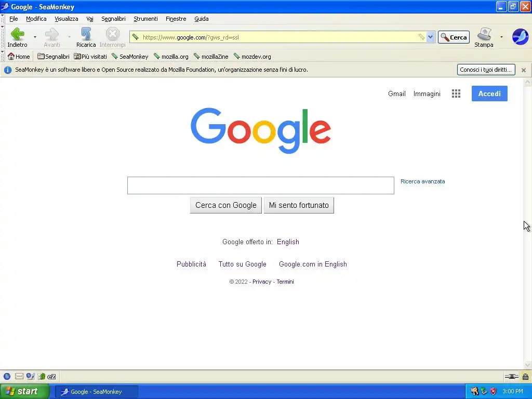Expand the URL bar history dropdown
Image resolution: width=532 pixels, height=399 pixels.
(430, 37)
